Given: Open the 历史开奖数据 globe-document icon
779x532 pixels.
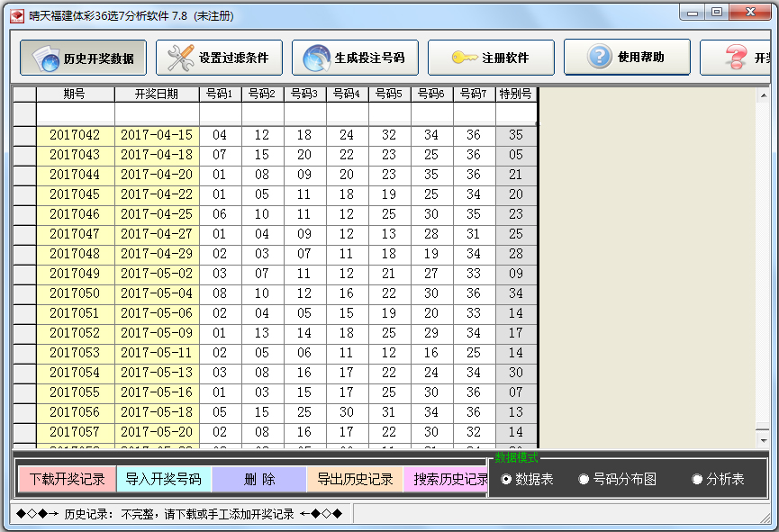Looking at the screenshot, I should [46, 59].
